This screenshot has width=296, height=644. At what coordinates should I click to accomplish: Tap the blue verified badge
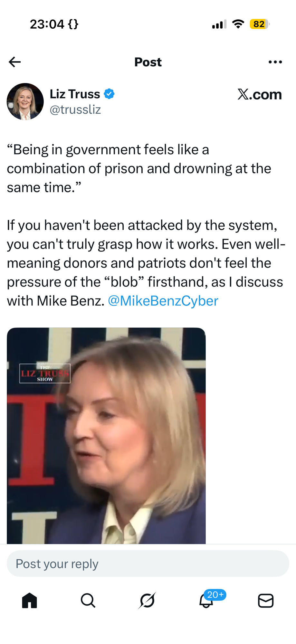[x=109, y=94]
